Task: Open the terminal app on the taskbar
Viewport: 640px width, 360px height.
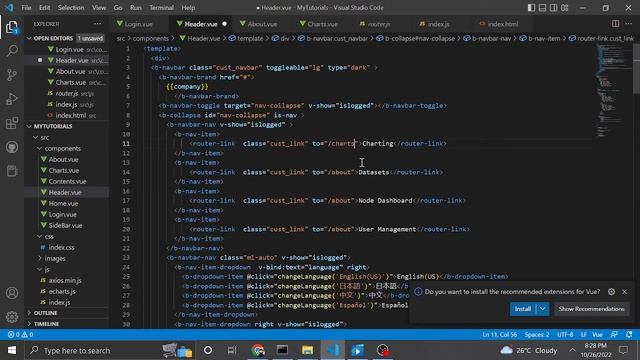Action: point(282,350)
